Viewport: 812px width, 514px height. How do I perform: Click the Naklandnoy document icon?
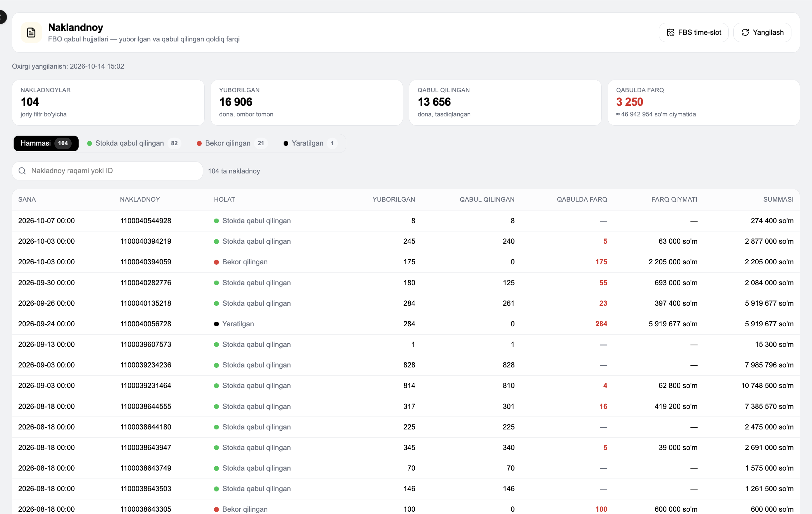31,33
